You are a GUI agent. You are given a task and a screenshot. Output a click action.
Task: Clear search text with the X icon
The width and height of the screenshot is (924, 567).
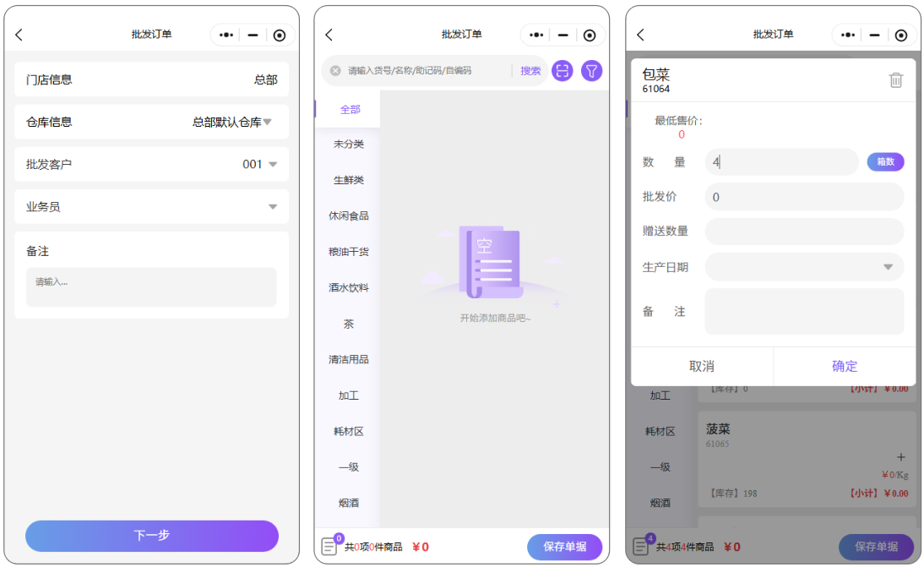pos(335,71)
